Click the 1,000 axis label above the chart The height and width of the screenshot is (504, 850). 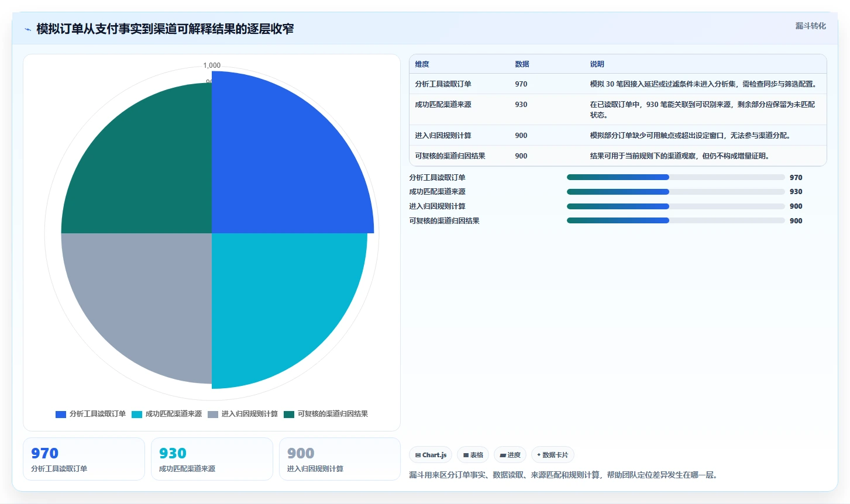pos(212,65)
